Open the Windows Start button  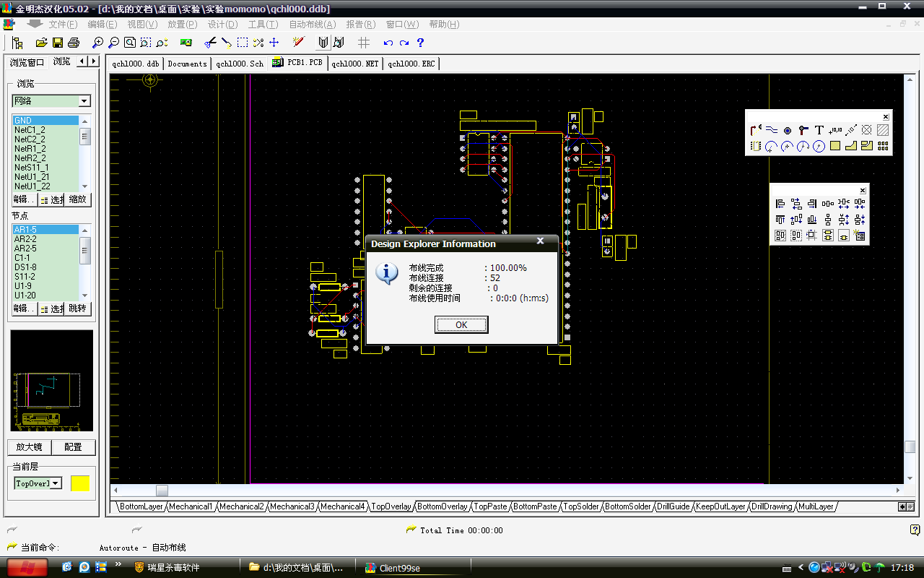coord(28,567)
